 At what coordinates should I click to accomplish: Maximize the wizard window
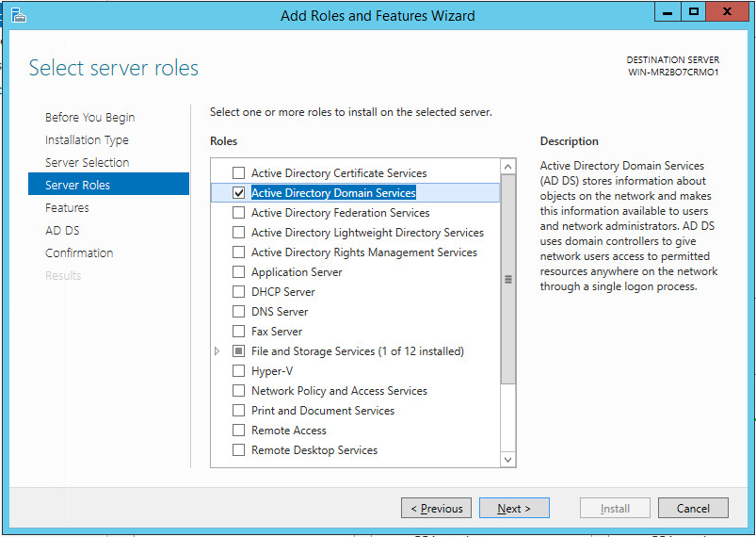point(694,11)
